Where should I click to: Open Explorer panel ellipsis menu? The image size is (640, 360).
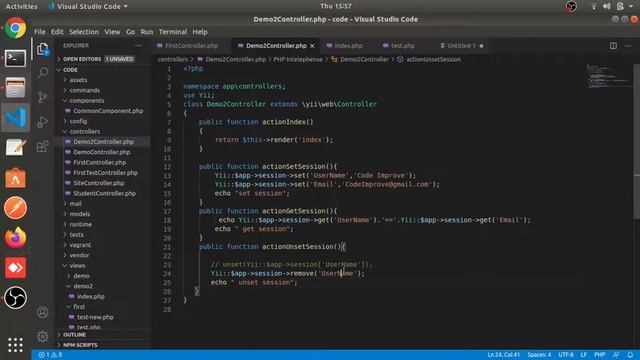[x=138, y=46]
